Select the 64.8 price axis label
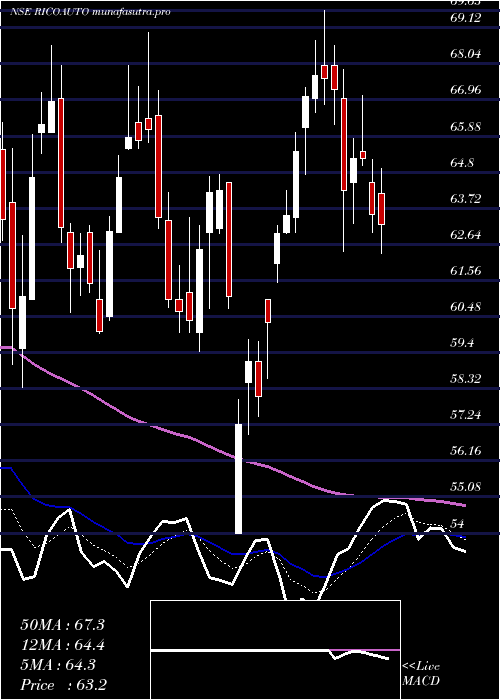 click(x=462, y=162)
